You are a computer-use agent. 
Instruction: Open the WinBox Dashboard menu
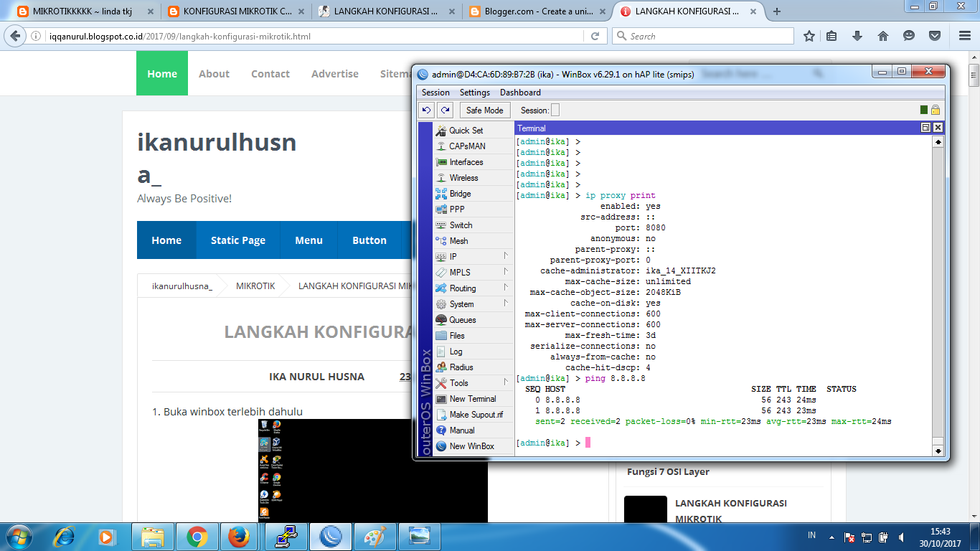pyautogui.click(x=520, y=93)
